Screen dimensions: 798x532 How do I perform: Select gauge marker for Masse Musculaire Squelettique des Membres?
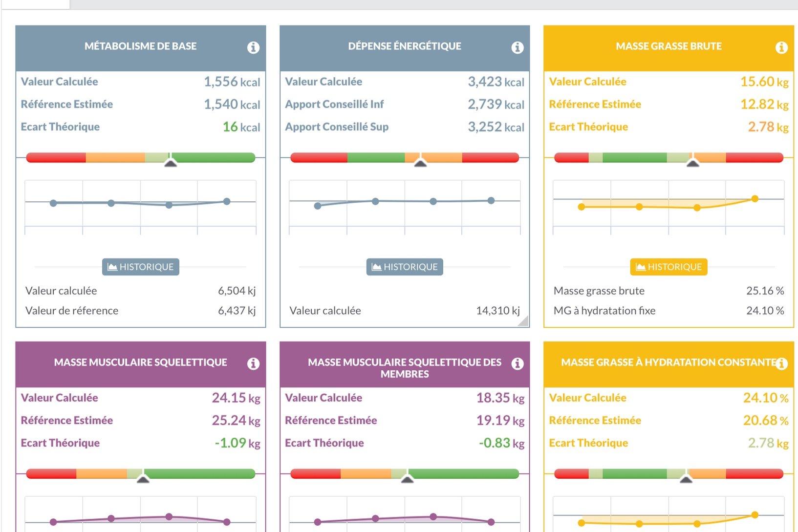click(407, 479)
